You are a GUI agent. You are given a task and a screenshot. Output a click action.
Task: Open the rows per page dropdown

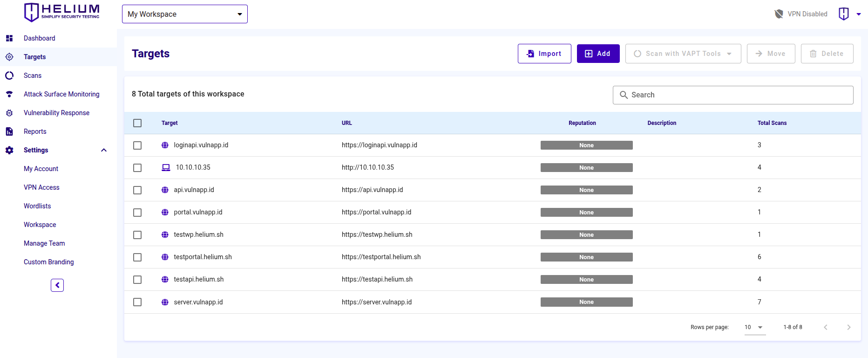[x=754, y=327]
